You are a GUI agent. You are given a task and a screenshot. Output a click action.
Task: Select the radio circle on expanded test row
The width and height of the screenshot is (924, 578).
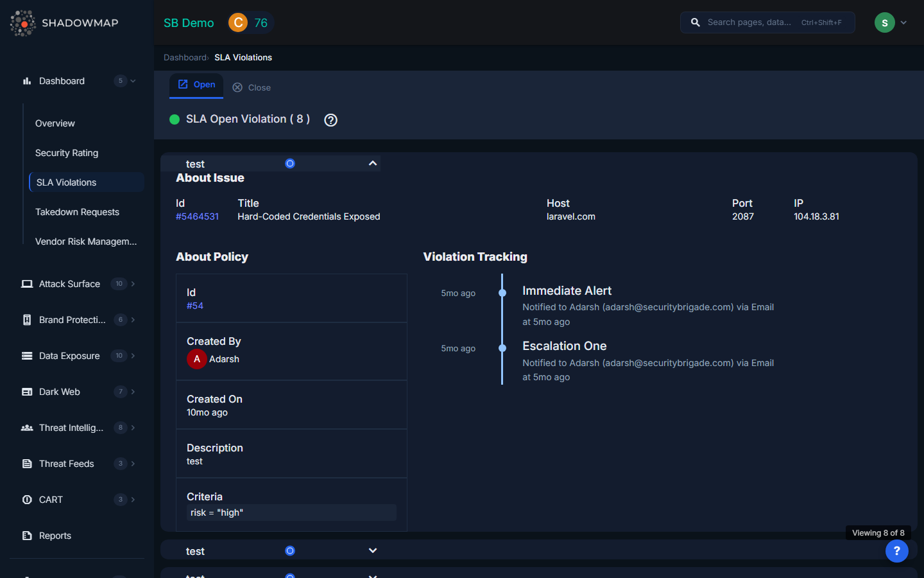290,164
